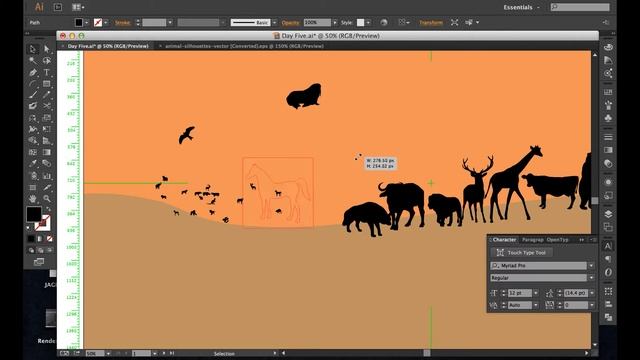This screenshot has height=360, width=640.
Task: Open the 12 pt font size dropdown
Action: click(x=536, y=293)
